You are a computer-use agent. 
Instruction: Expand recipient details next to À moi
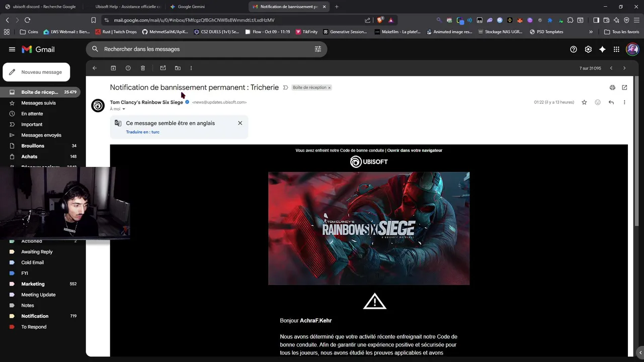pyautogui.click(x=124, y=109)
